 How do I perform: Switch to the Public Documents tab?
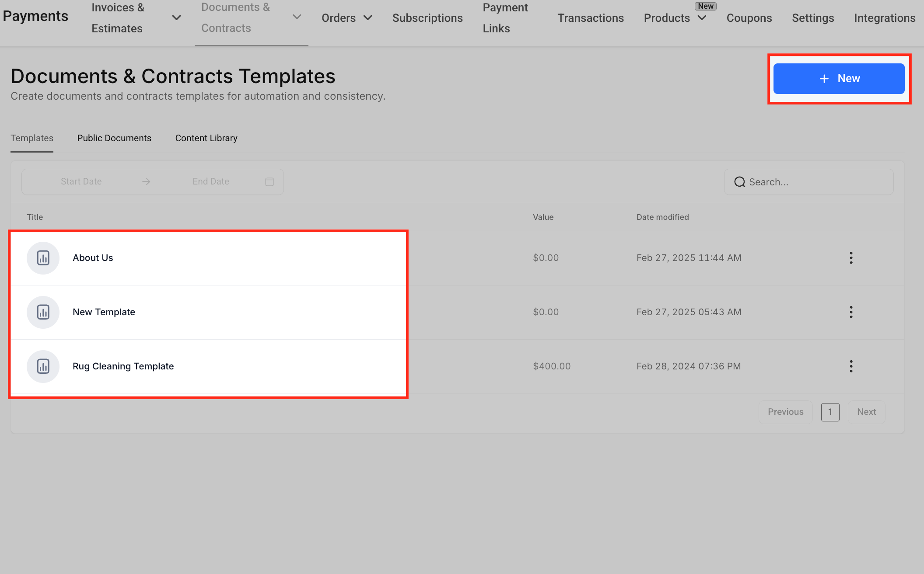click(x=114, y=138)
